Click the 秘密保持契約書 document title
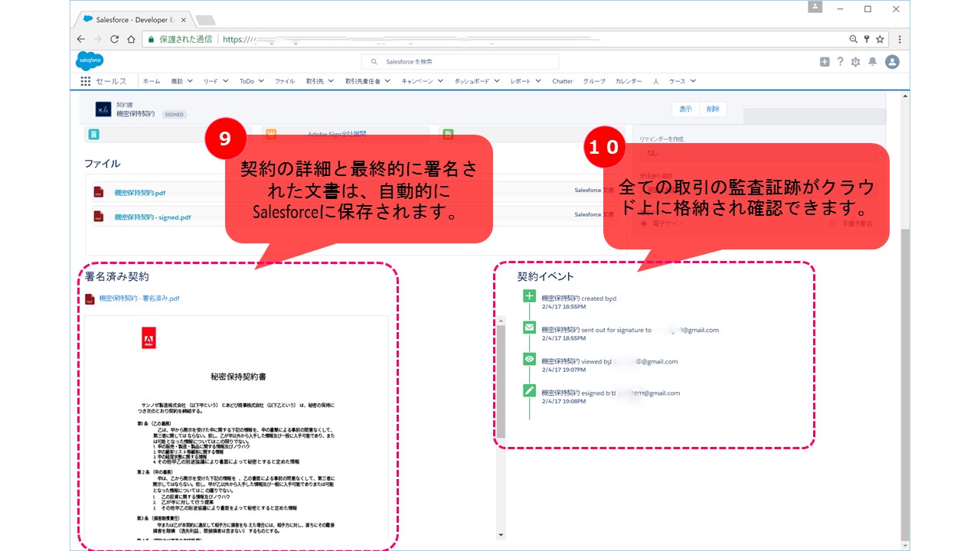This screenshot has width=980, height=551. (x=238, y=377)
